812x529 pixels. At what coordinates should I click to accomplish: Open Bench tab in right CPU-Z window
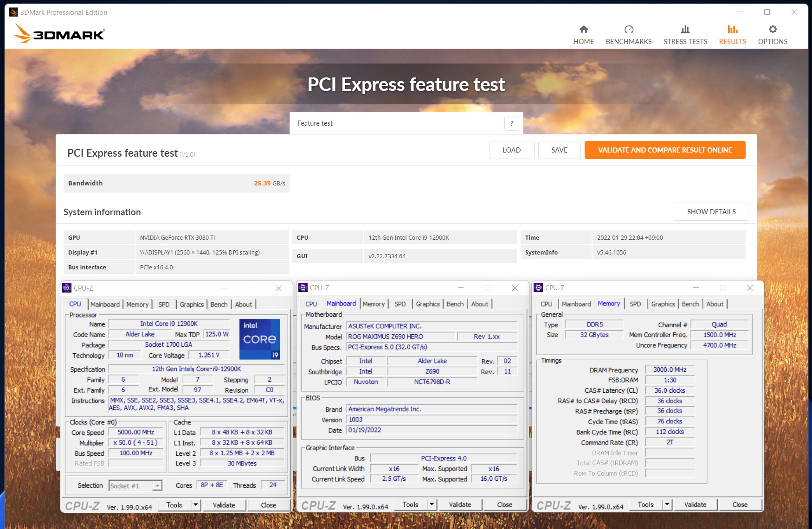[690, 304]
